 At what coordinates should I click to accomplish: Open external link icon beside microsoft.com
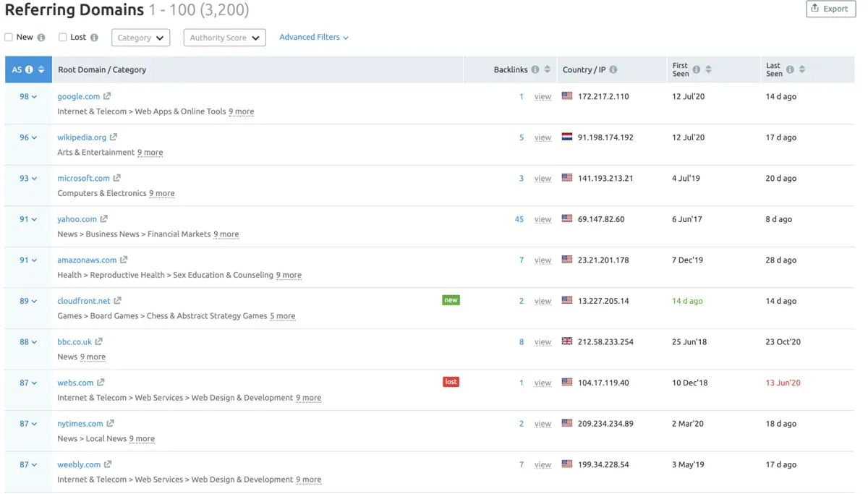[x=116, y=178]
